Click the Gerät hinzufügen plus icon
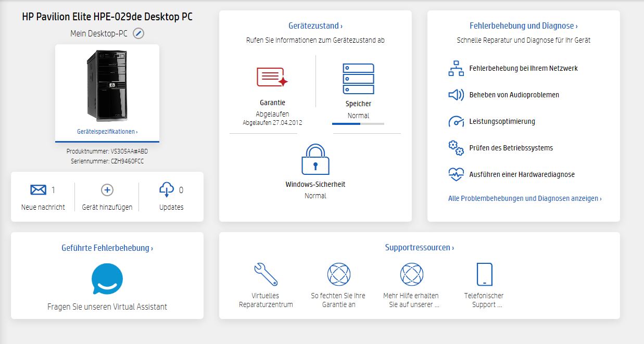Screen dimensions: 644x344 [107, 190]
